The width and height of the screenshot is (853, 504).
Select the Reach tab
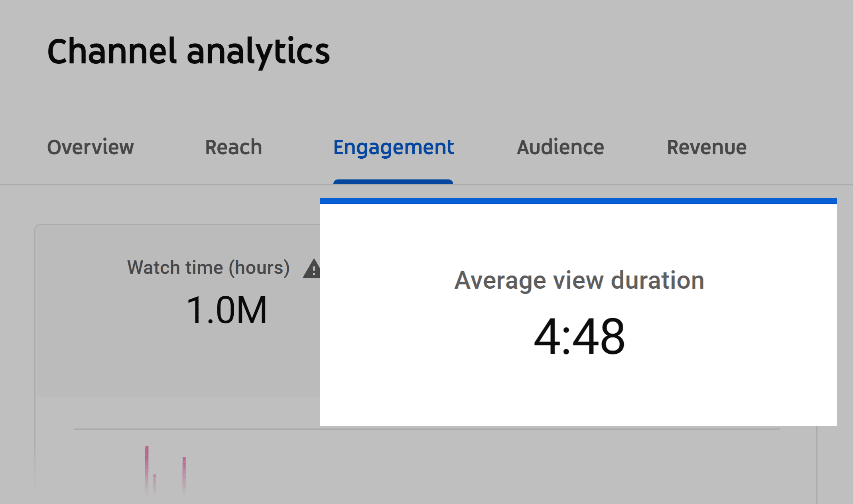[233, 146]
